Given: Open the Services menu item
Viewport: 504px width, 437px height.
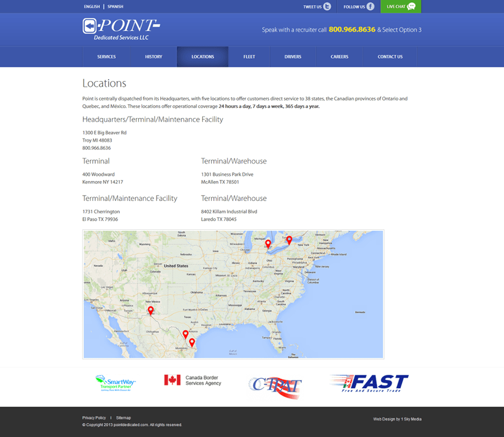Looking at the screenshot, I should pos(106,57).
